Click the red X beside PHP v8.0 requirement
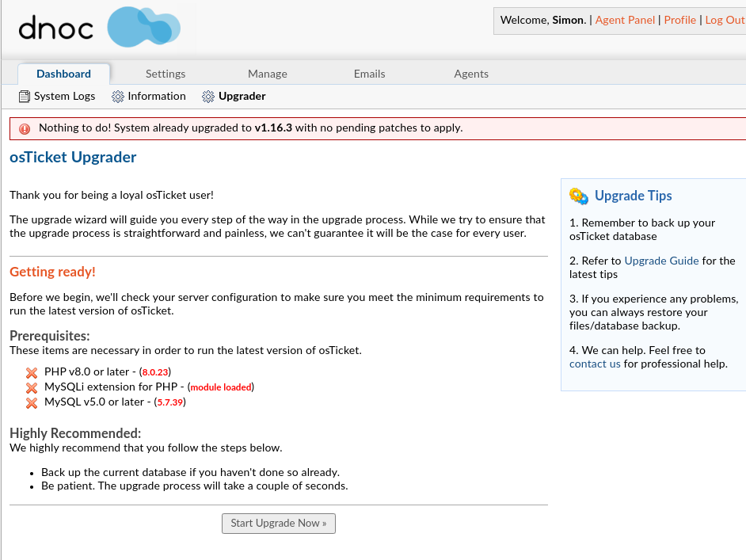The image size is (746, 560). coord(32,372)
